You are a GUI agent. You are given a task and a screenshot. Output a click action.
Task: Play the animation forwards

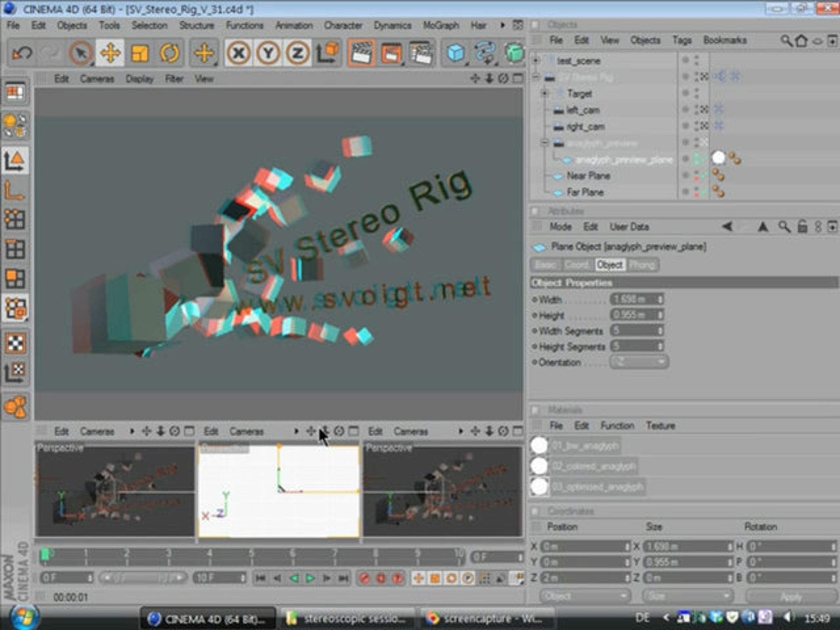[x=310, y=578]
